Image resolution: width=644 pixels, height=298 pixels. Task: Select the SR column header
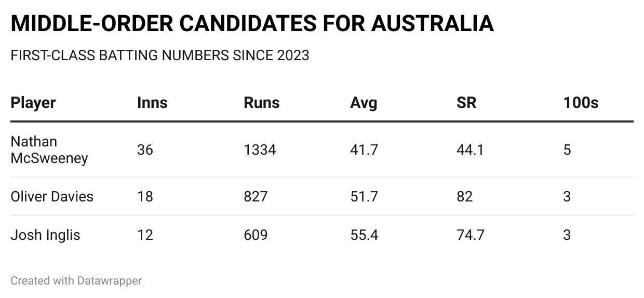pos(466,103)
